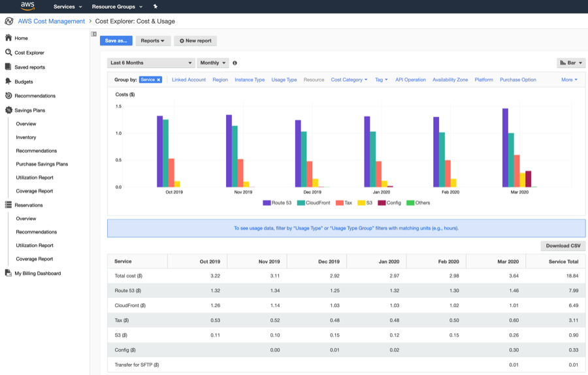The height and width of the screenshot is (375, 588).
Task: Toggle the Others legend swatch
Action: (x=410, y=203)
